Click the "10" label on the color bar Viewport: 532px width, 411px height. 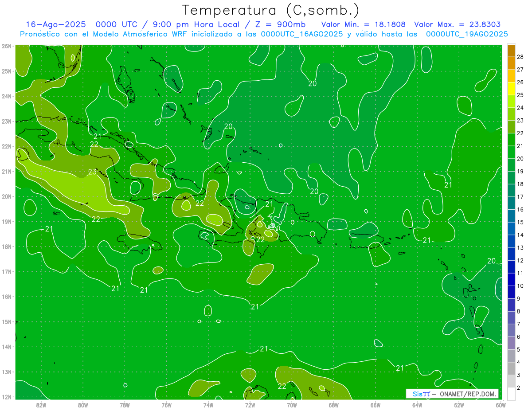coord(520,286)
